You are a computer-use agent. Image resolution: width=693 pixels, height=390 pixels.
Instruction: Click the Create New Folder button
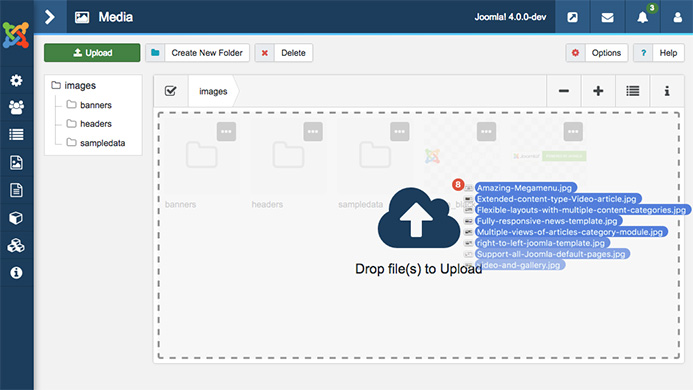pyautogui.click(x=197, y=53)
